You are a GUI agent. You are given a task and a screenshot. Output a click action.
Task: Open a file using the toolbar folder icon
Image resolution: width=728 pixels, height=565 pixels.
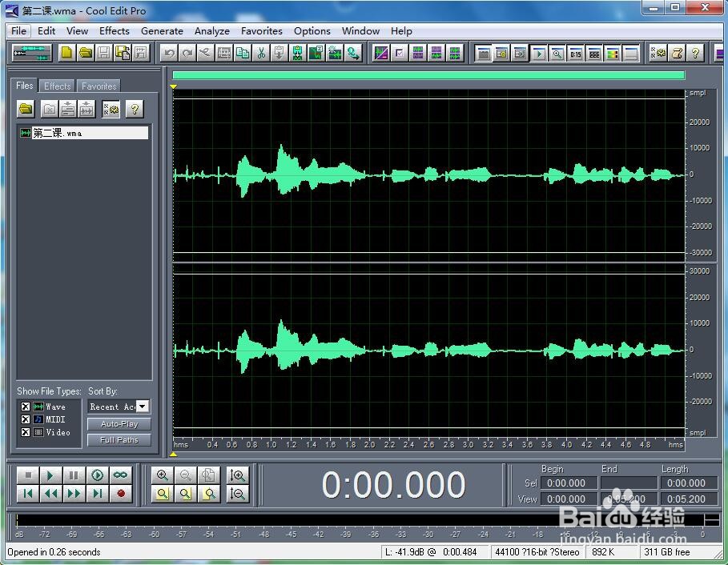(x=86, y=53)
